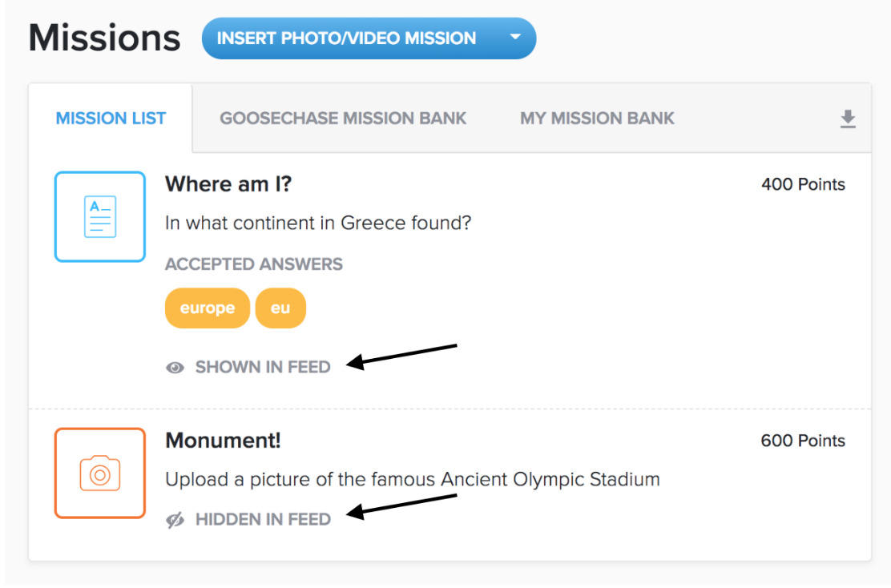This screenshot has width=891, height=588.
Task: Click the Ancient Olympic Stadium description
Action: coord(412,480)
